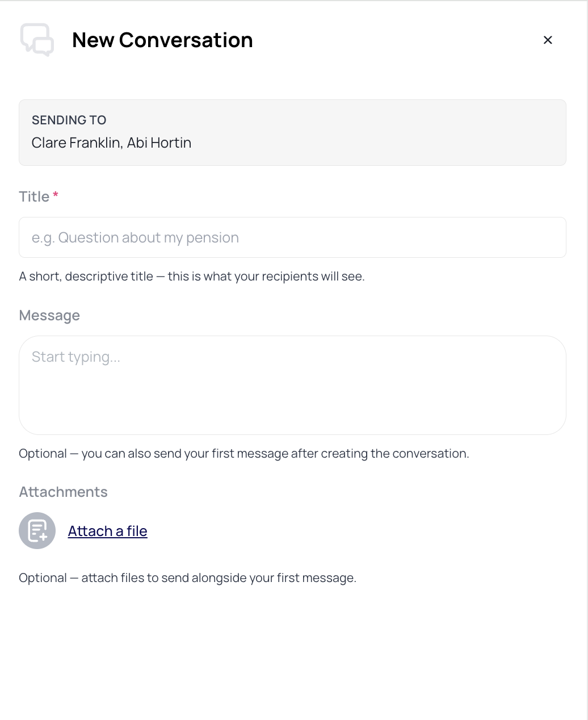Open the Attach a file link
The height and width of the screenshot is (720, 588).
(108, 531)
